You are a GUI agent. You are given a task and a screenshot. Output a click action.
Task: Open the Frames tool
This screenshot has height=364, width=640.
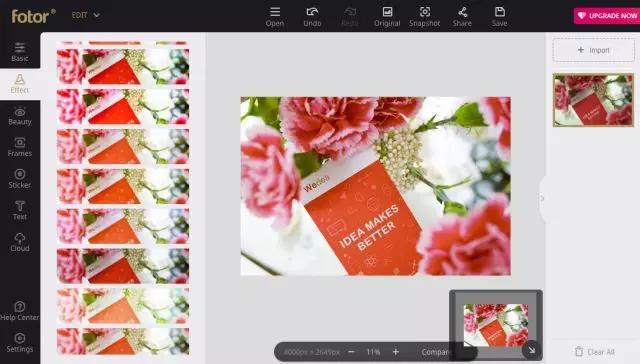pyautogui.click(x=20, y=147)
